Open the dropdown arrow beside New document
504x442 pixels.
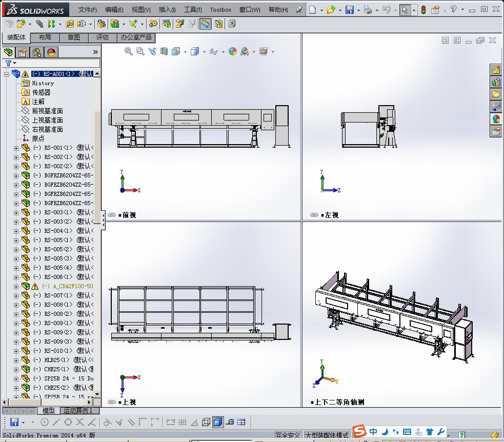(322, 10)
